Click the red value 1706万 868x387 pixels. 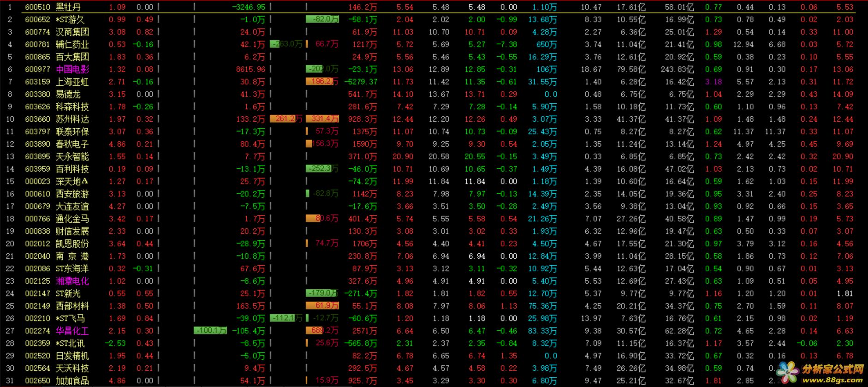point(364,244)
